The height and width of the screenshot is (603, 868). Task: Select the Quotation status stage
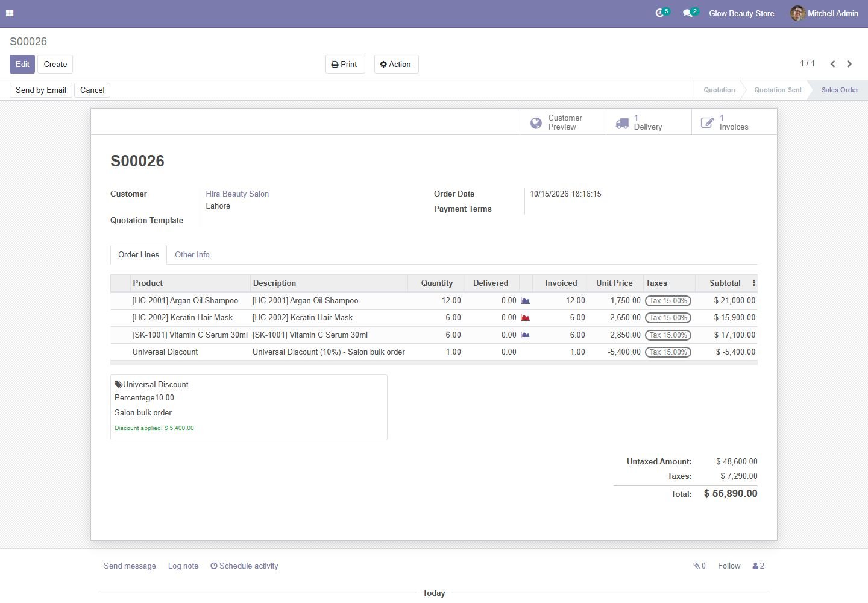click(719, 90)
